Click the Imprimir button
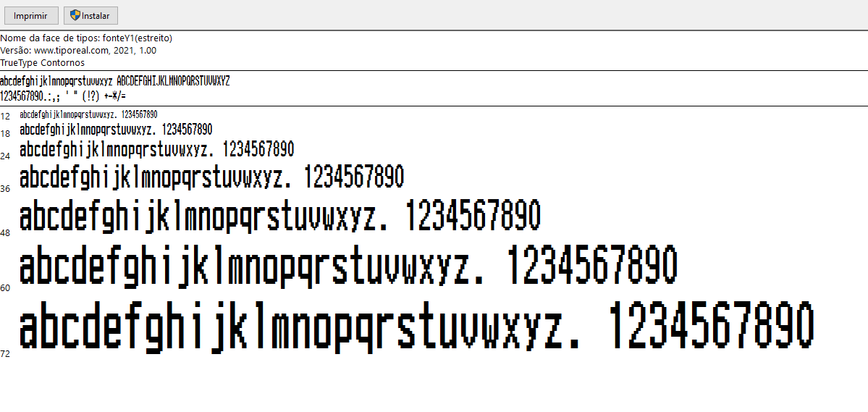This screenshot has width=868, height=412. 31,16
